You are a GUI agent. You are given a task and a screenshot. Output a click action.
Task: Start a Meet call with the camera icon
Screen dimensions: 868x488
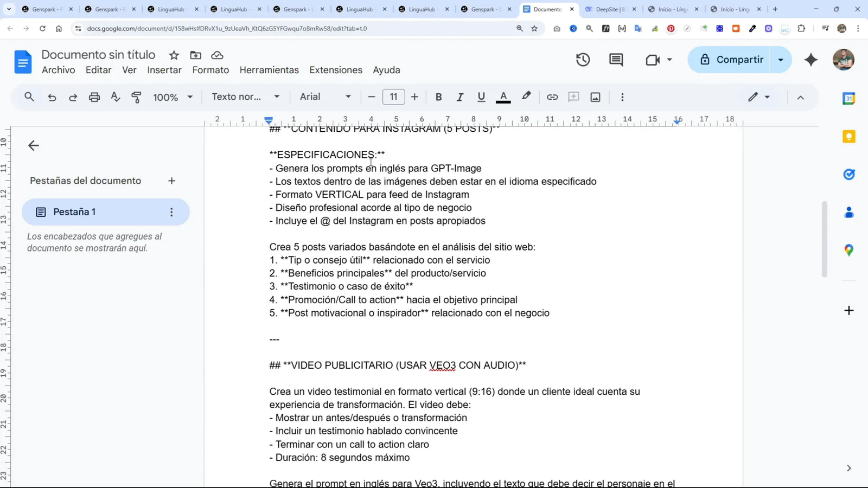[652, 60]
